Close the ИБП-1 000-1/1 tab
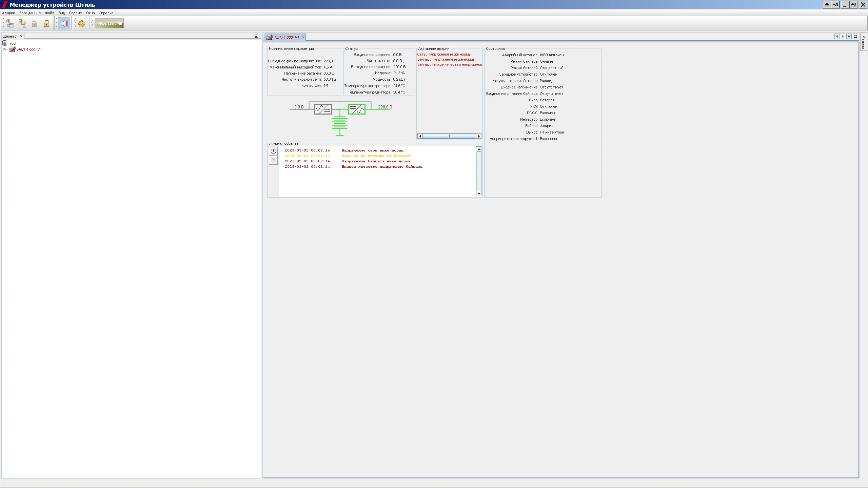Viewport: 868px width, 488px height. click(303, 37)
